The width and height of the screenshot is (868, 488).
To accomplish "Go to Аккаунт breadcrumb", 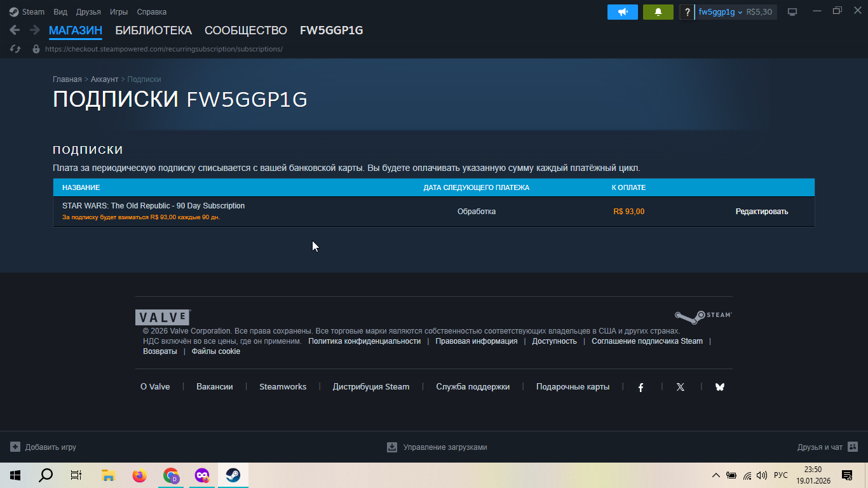I will (x=105, y=79).
